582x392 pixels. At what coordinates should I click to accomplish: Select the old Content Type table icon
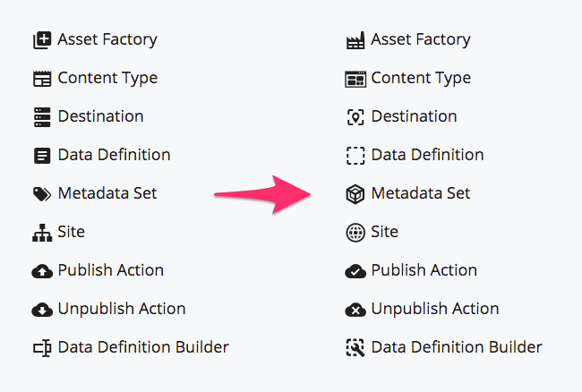pos(42,79)
